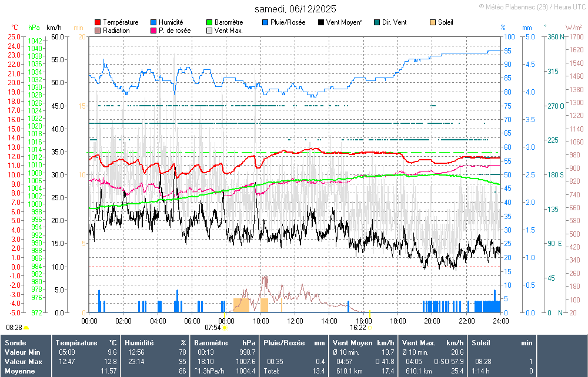Click the Baromètre hPa column header in table
Viewport: 588px width, 377px height.
225,342
